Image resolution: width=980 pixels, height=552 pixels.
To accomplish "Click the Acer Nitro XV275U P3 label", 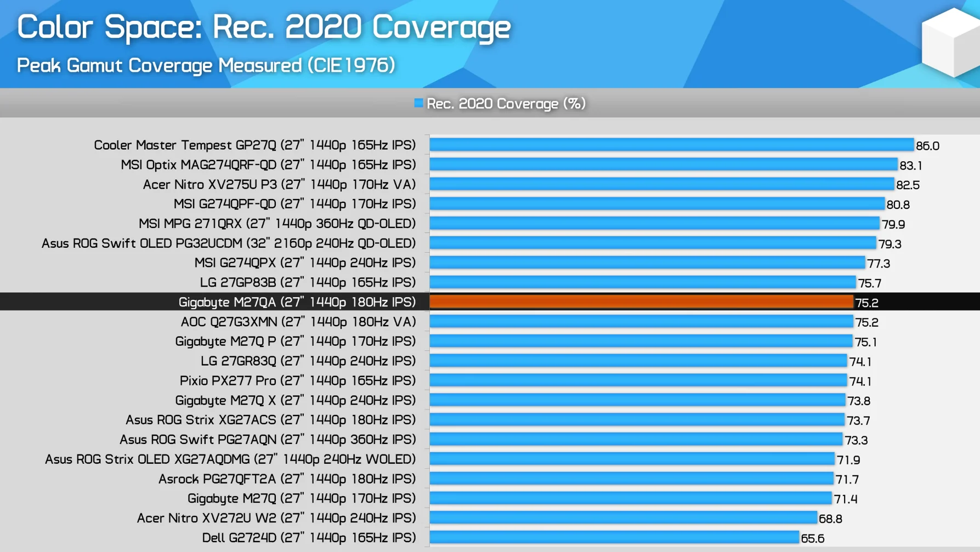I will click(x=279, y=185).
